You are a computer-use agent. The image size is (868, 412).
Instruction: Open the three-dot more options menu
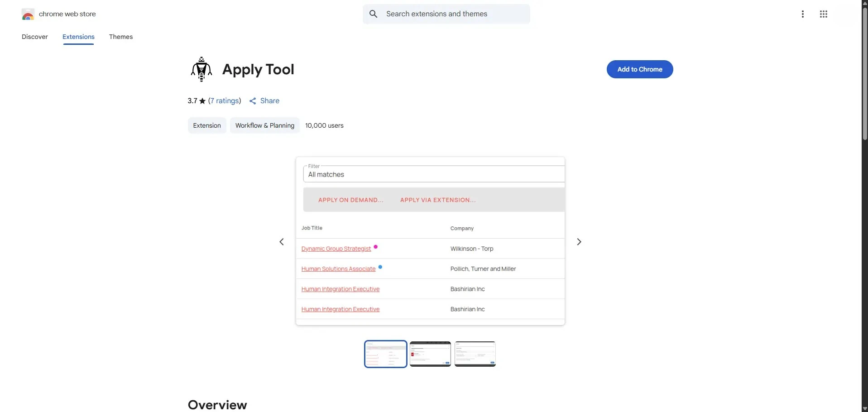803,14
